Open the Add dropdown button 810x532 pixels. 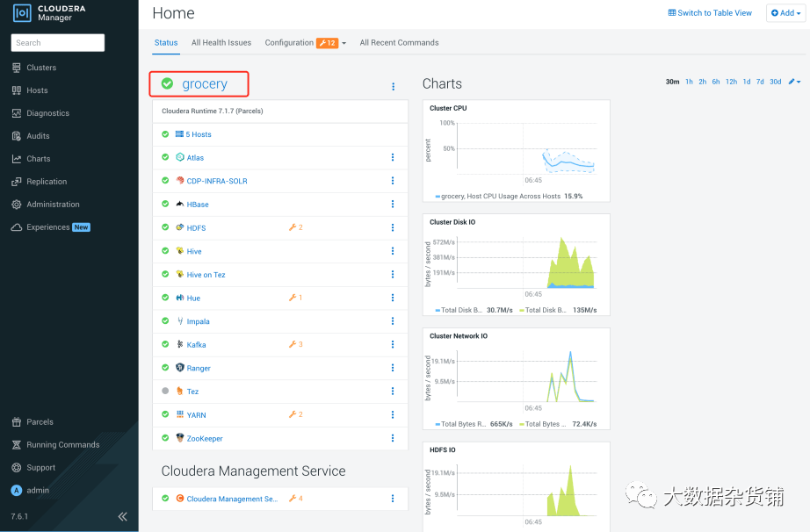click(x=785, y=13)
